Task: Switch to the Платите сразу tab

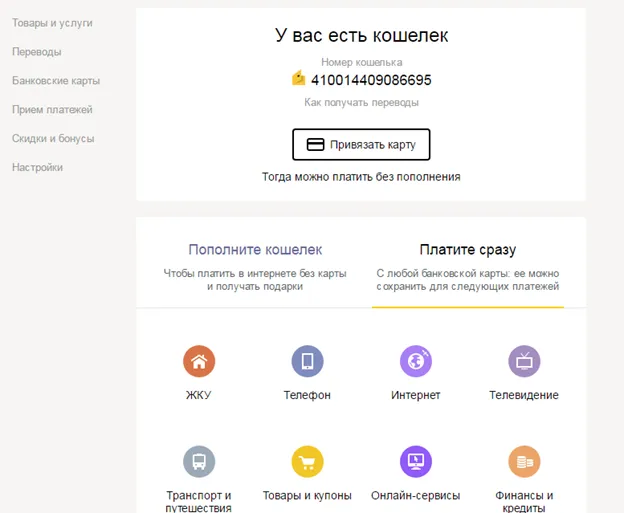Action: (468, 250)
